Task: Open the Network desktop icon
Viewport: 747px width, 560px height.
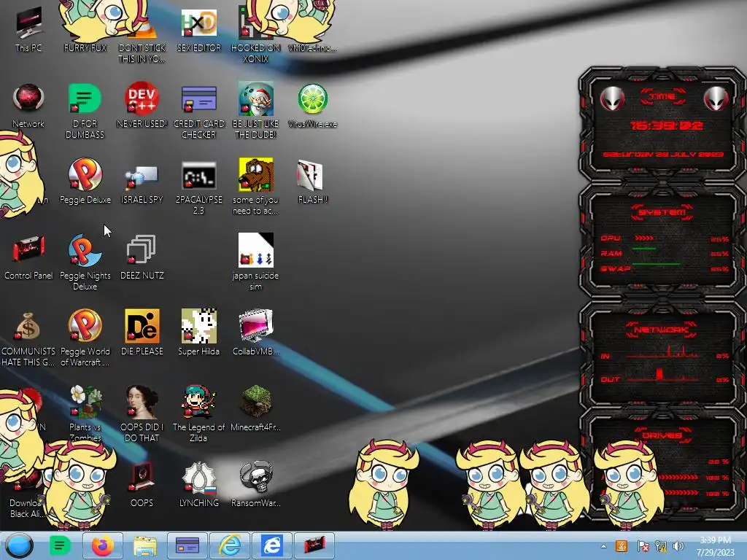Action: pos(28,105)
